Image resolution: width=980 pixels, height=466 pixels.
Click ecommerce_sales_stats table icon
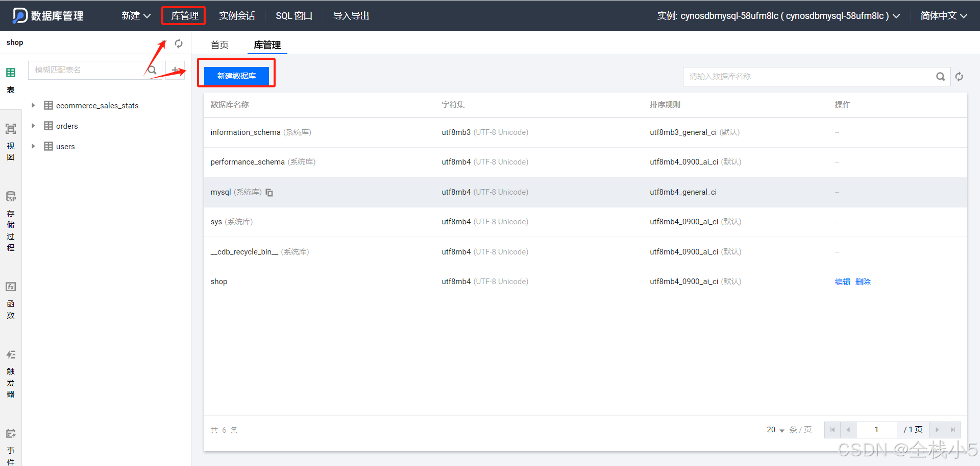(x=48, y=105)
